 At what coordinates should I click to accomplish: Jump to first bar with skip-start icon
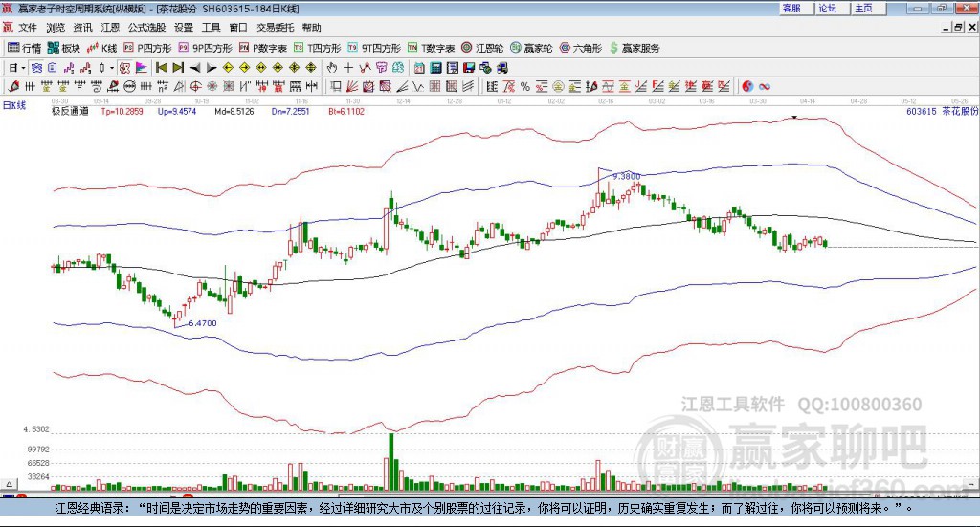pyautogui.click(x=161, y=68)
